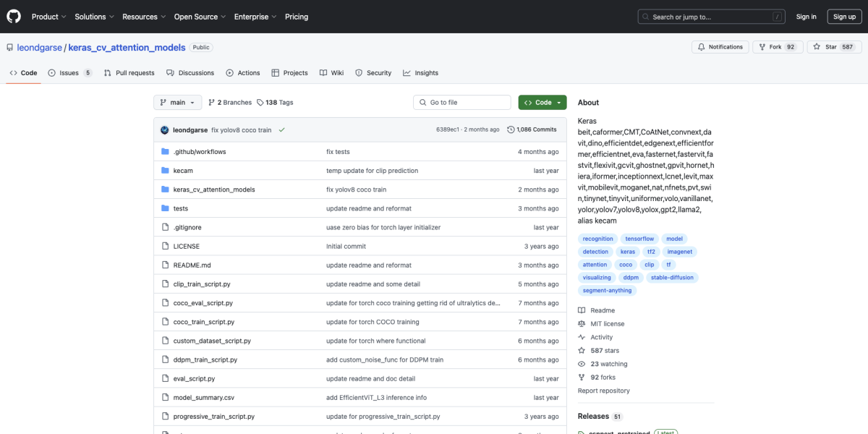Click the Go to file input
The width and height of the screenshot is (868, 434).
pyautogui.click(x=463, y=103)
